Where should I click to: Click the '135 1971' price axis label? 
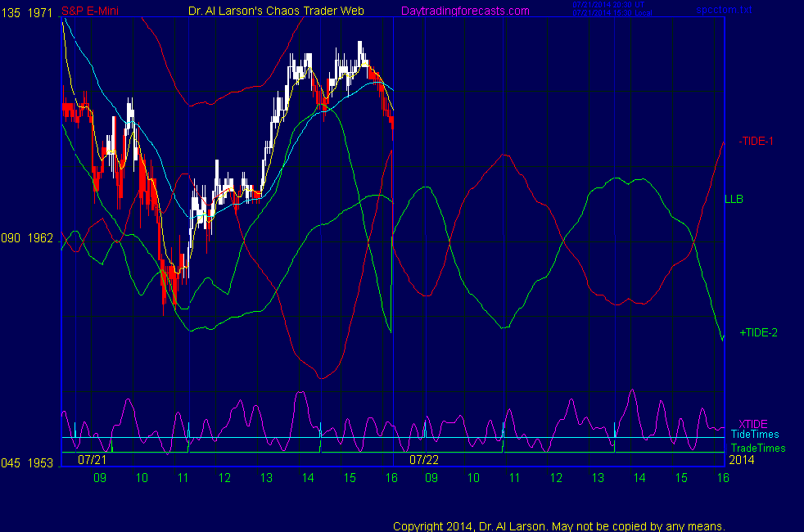(x=27, y=13)
